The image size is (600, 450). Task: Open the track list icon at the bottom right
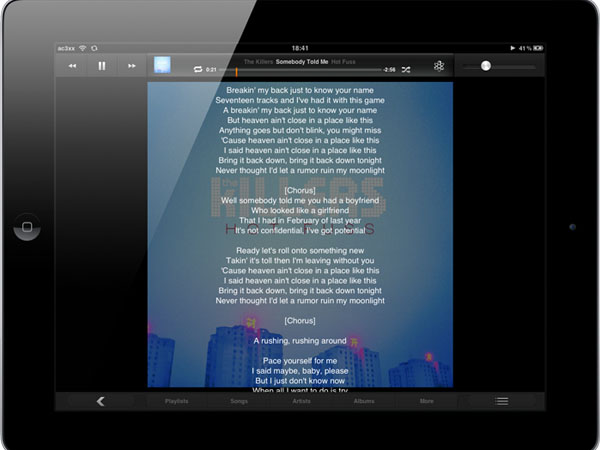point(501,401)
